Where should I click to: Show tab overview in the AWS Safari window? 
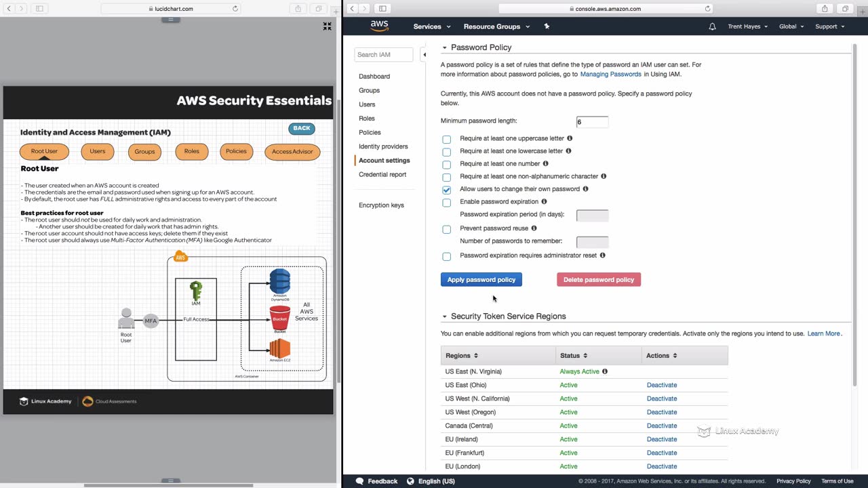(x=845, y=9)
